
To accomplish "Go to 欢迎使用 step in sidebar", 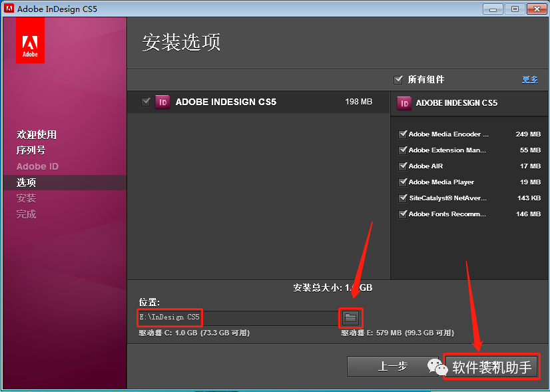I will 37,134.
